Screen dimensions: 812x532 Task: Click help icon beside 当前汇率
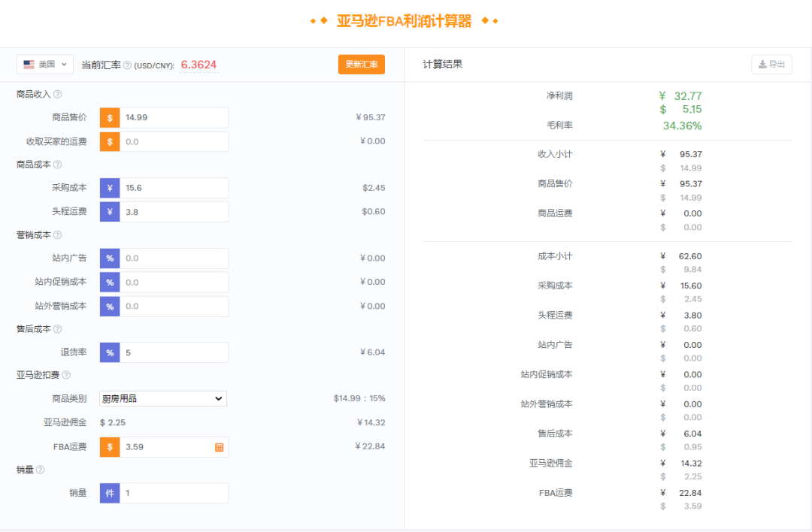[127, 65]
